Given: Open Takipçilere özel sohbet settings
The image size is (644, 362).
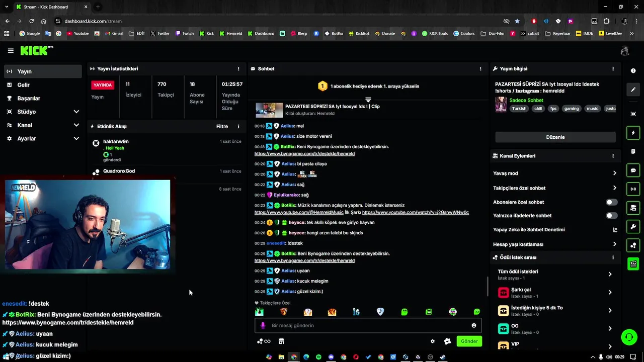Looking at the screenshot, I should 555,188.
